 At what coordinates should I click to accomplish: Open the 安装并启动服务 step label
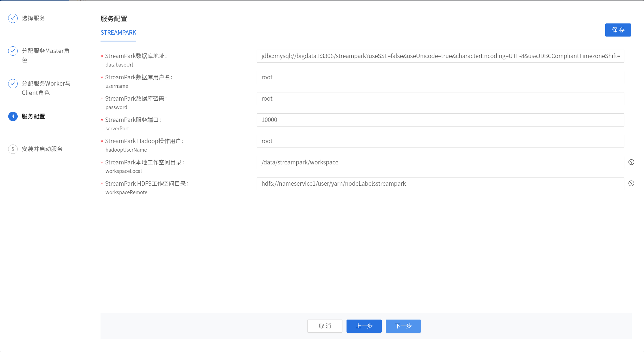pos(42,149)
